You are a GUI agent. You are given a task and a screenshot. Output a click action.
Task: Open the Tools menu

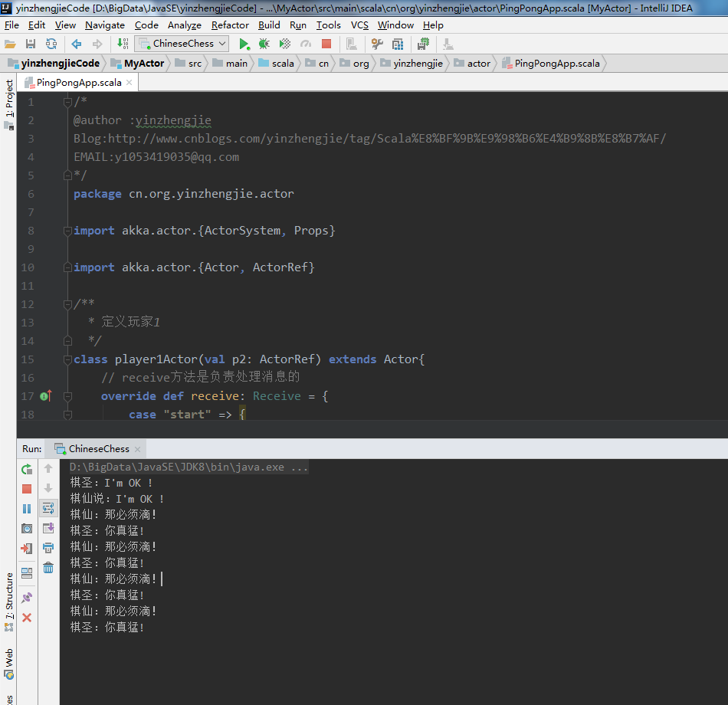point(328,25)
